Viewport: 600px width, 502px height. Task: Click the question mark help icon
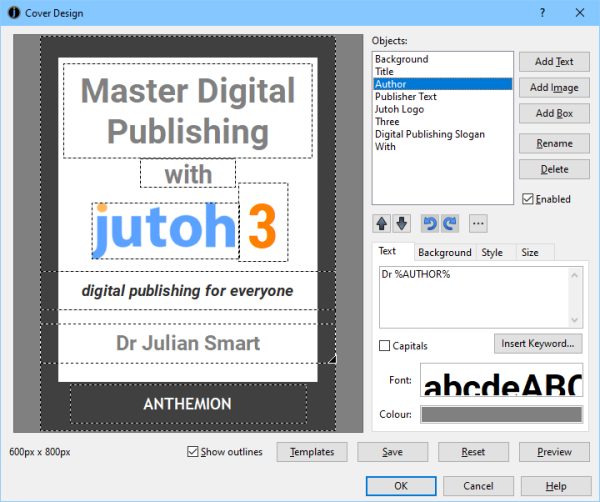point(542,13)
